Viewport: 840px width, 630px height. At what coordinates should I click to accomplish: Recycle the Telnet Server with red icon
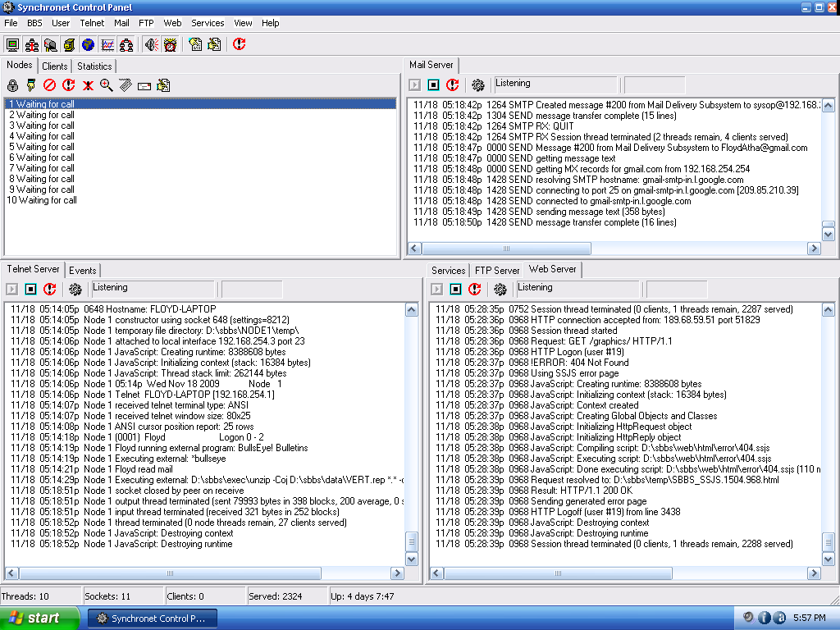click(x=50, y=290)
